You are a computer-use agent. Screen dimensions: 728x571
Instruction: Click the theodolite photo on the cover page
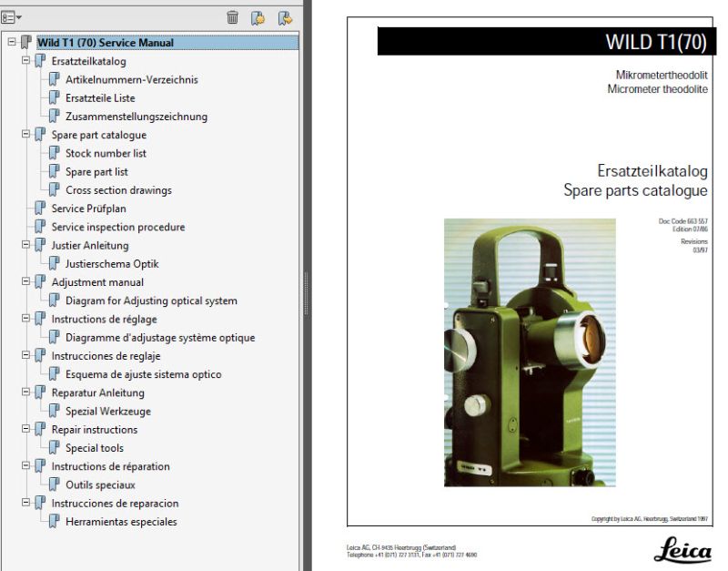(x=530, y=352)
